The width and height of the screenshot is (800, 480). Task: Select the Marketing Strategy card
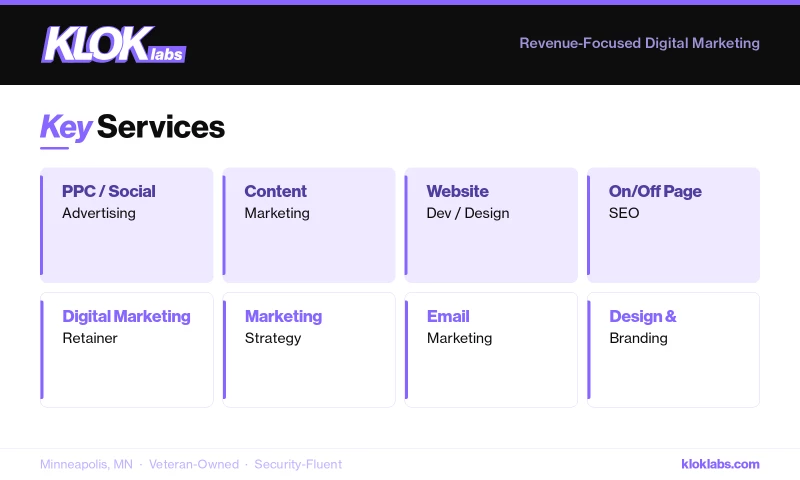309,350
